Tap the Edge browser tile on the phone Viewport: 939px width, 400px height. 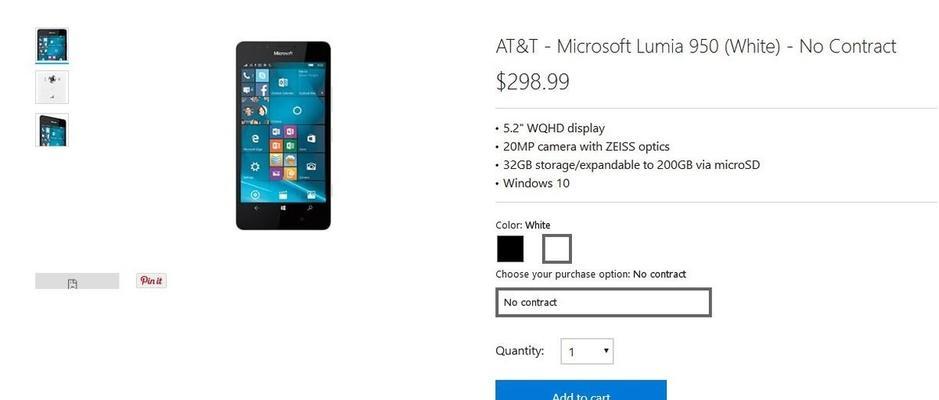coord(256,140)
